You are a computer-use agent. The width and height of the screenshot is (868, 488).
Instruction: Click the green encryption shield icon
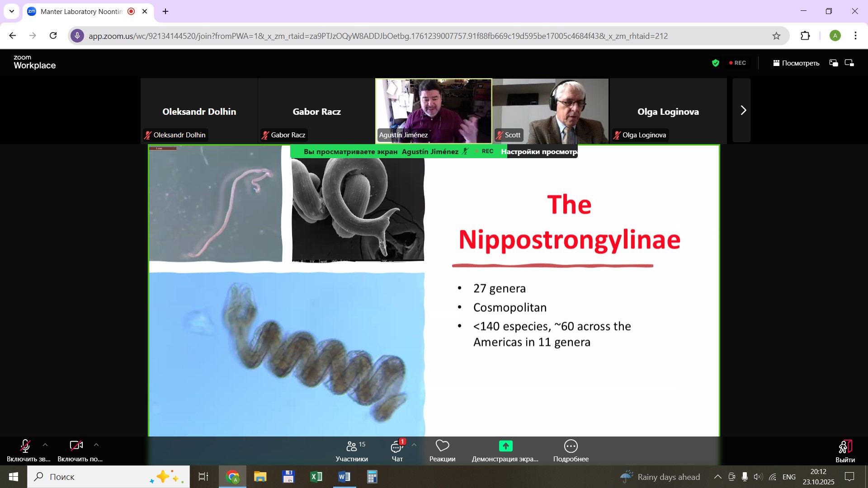click(x=715, y=63)
